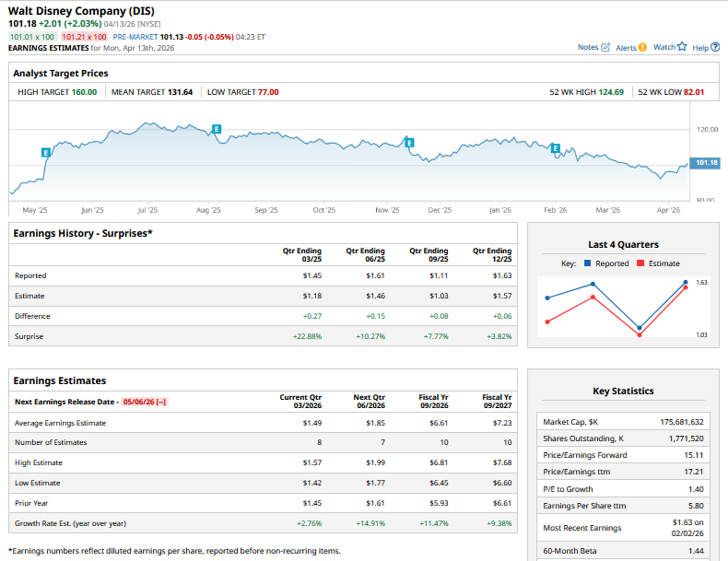This screenshot has height=561, width=728.
Task: Click the earnings marker near May '25
Action: tap(45, 151)
